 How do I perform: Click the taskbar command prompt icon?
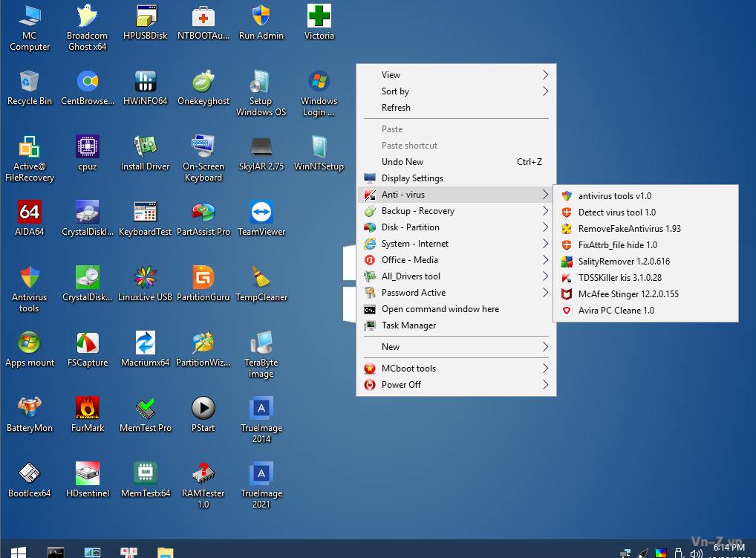[56, 552]
